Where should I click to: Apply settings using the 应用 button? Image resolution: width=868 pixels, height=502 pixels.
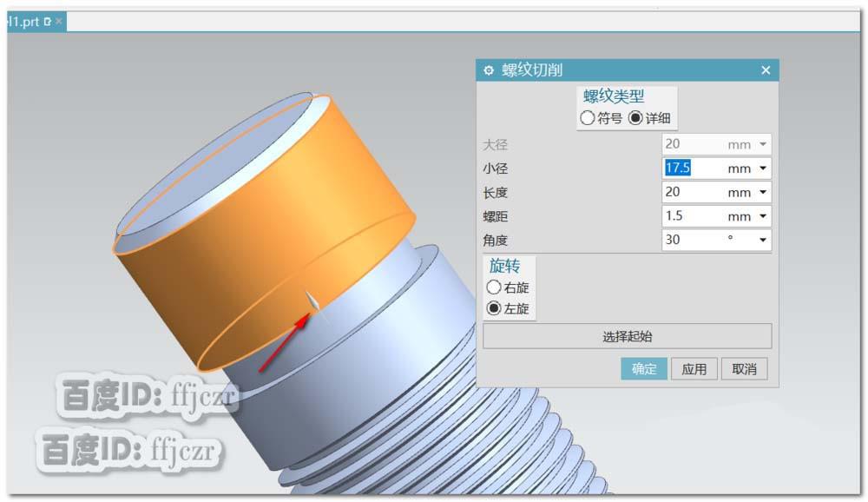pyautogui.click(x=694, y=368)
